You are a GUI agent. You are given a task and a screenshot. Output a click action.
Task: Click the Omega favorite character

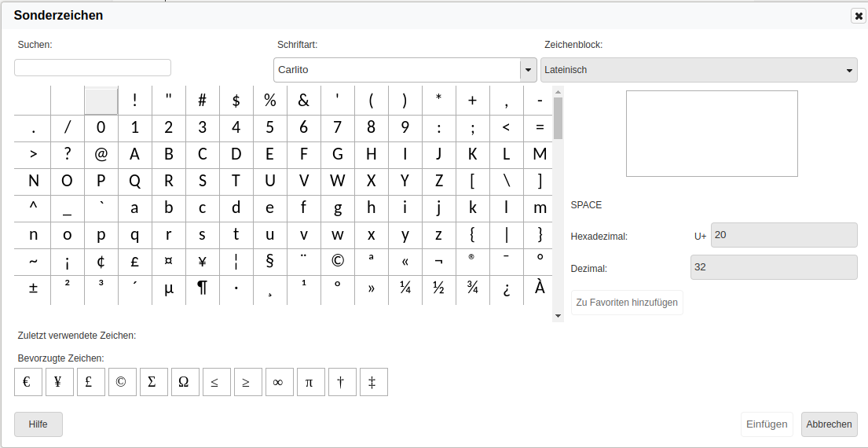point(185,382)
